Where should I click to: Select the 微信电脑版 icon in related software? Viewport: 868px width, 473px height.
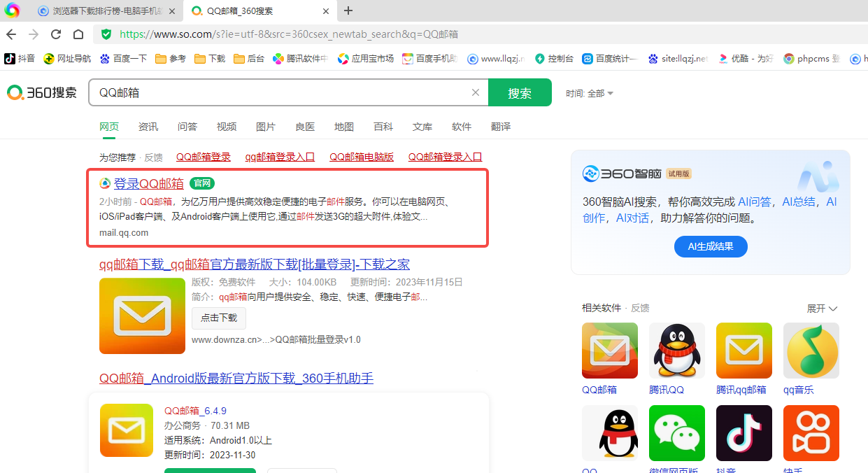[x=676, y=432]
